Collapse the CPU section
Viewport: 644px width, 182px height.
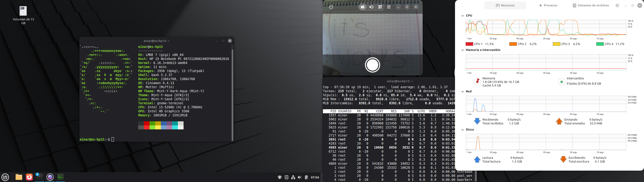(463, 16)
